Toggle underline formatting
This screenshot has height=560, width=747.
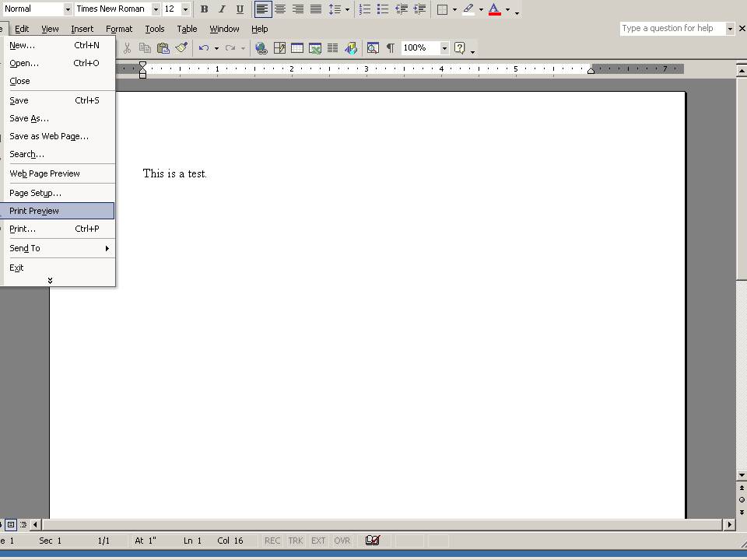240,9
